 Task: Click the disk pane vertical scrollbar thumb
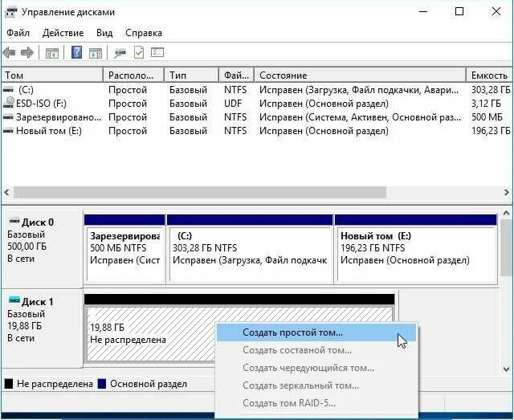[x=506, y=248]
